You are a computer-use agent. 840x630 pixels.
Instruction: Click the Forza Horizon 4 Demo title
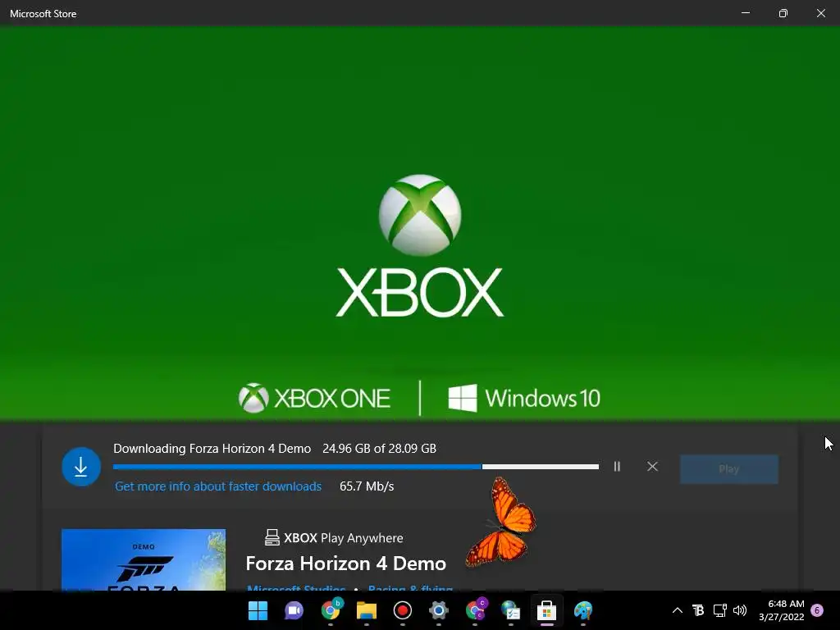[345, 564]
